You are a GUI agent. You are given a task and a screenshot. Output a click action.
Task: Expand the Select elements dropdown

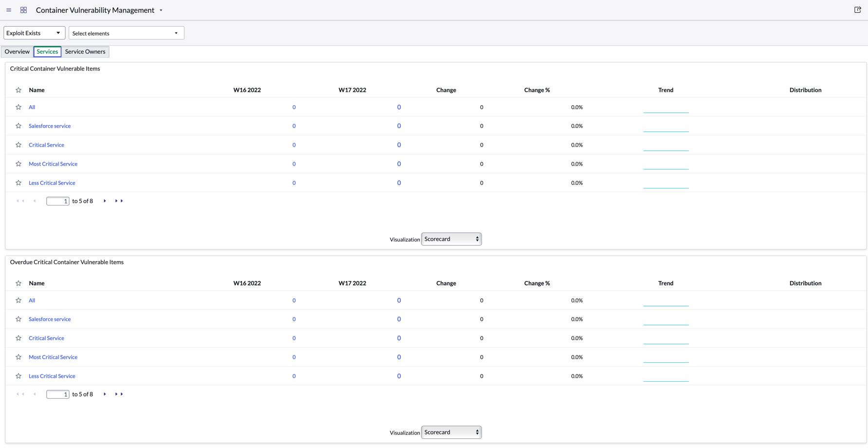127,33
